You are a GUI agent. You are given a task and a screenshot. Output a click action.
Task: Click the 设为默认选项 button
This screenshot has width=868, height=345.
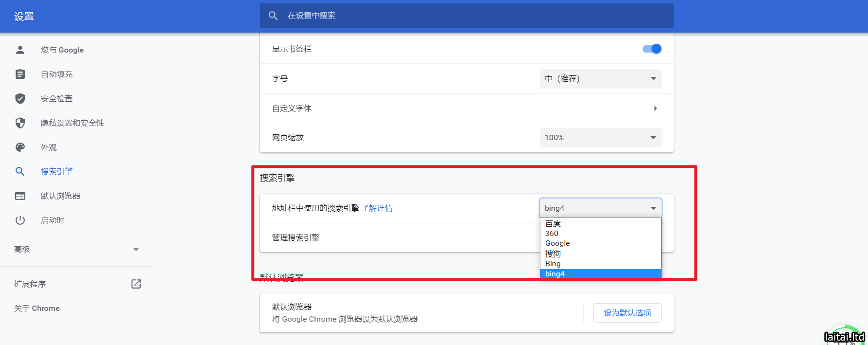point(627,313)
